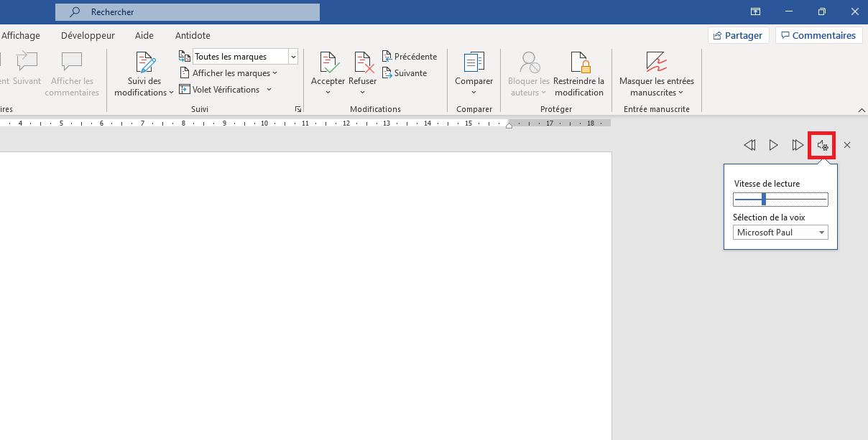Click the Partager button
This screenshot has width=868, height=440.
(x=739, y=35)
